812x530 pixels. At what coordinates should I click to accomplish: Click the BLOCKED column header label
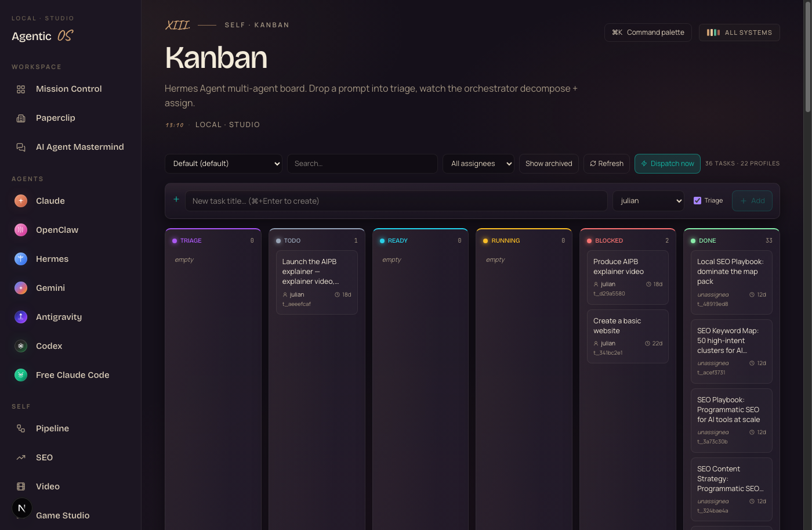(x=609, y=241)
